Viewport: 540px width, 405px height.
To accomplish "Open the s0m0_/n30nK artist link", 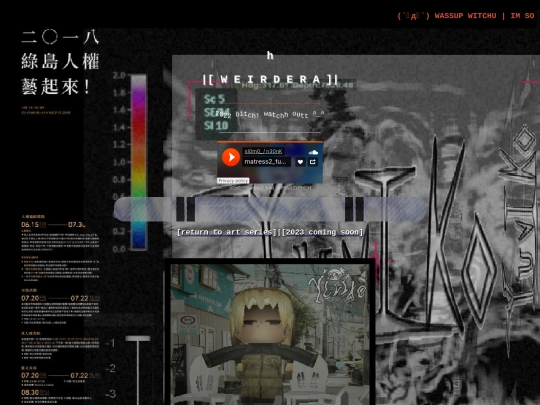I will click(x=263, y=151).
